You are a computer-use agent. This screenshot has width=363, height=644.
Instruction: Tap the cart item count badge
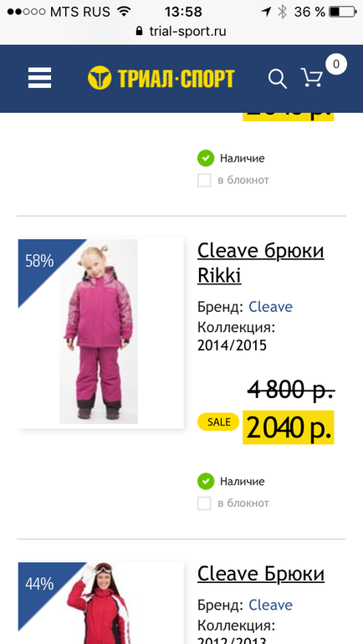(x=336, y=64)
